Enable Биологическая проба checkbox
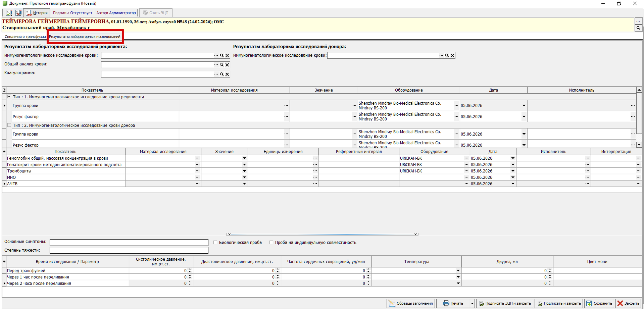 pos(215,242)
